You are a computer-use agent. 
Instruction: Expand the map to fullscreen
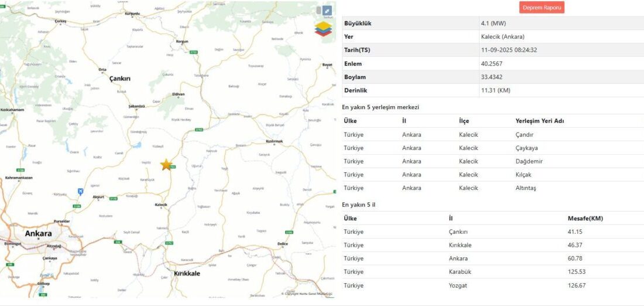[327, 11]
